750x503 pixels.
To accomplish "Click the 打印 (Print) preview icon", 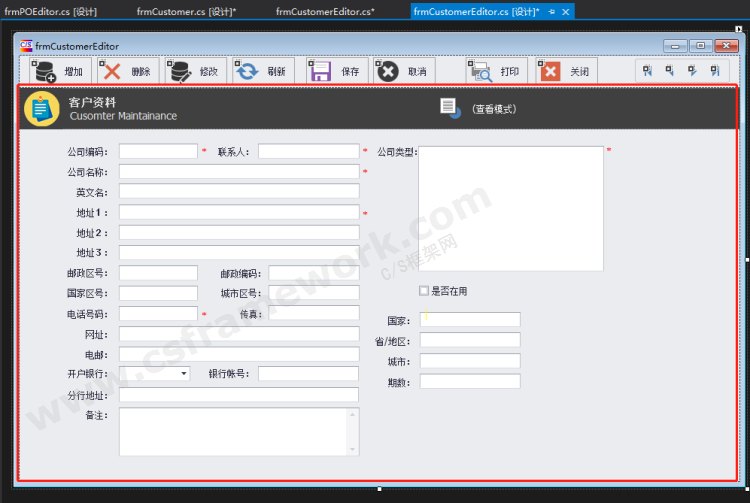I will click(x=480, y=71).
